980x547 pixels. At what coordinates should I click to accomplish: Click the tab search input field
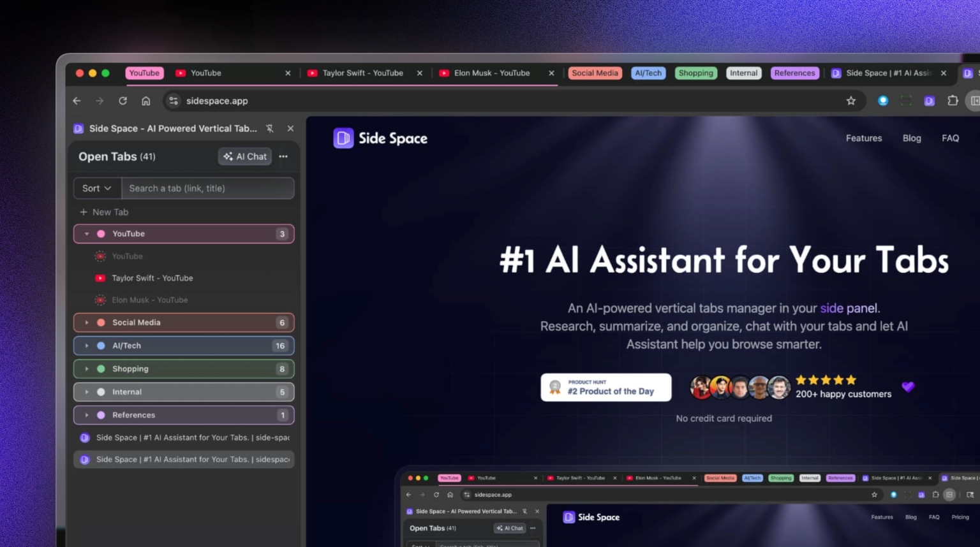(x=207, y=189)
